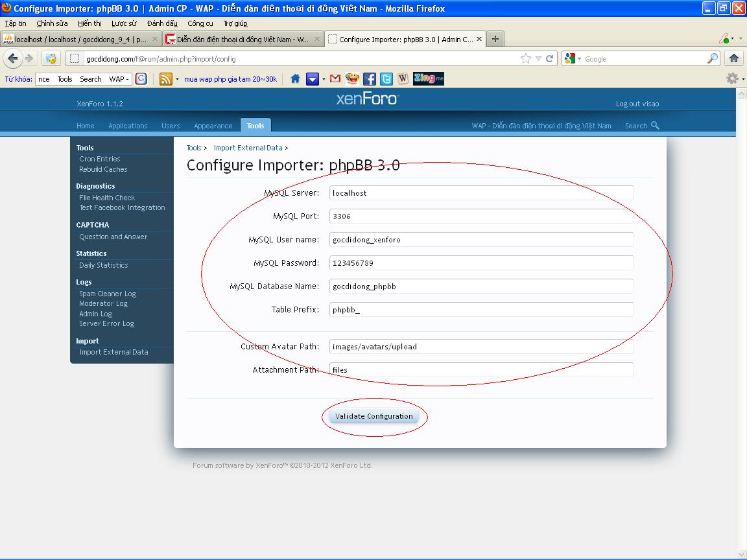747x560 pixels.
Task: Click the toolbar settings gear icon
Action: click(732, 78)
